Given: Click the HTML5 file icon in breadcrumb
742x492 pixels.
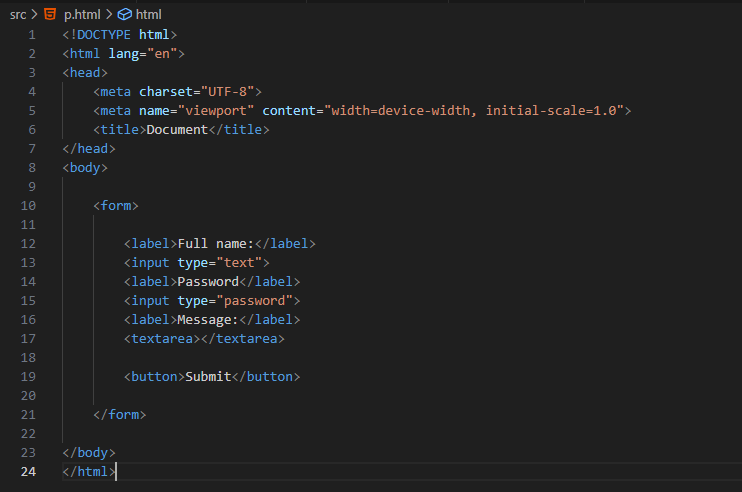Looking at the screenshot, I should point(50,14).
